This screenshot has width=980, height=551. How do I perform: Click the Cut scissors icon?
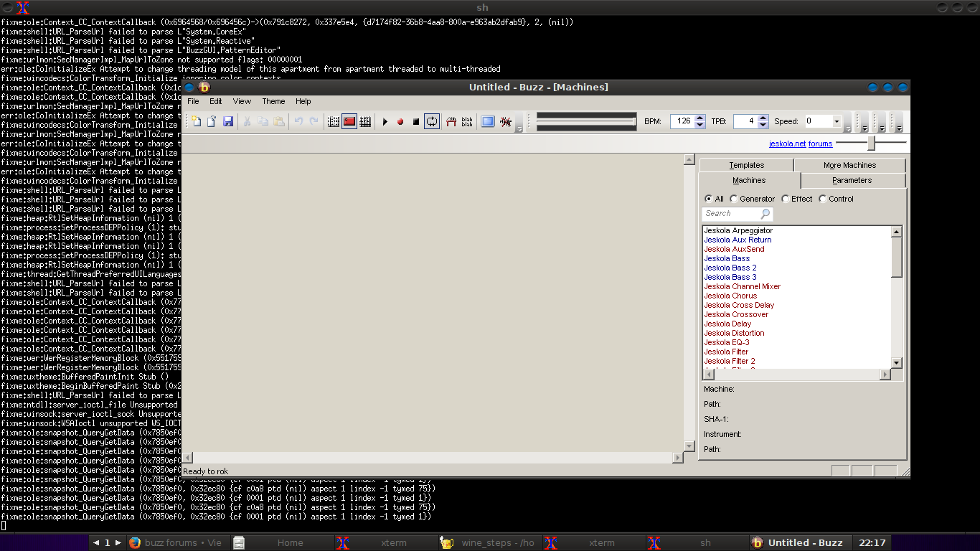click(247, 121)
